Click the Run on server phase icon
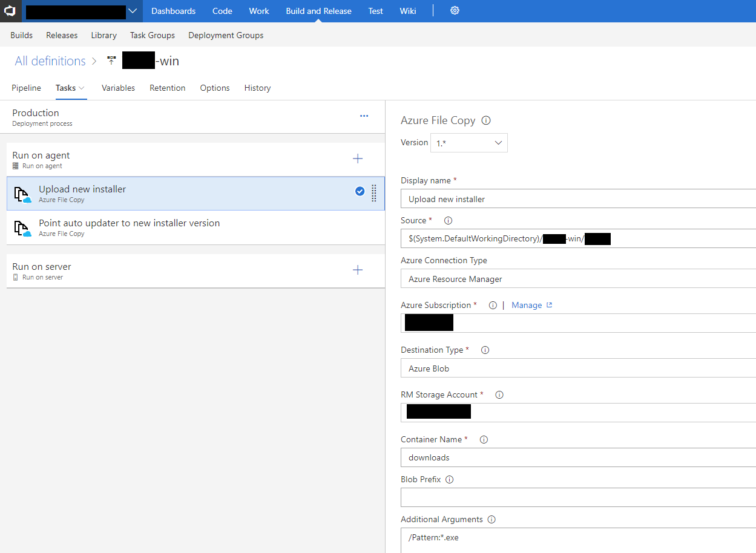 coord(16,277)
